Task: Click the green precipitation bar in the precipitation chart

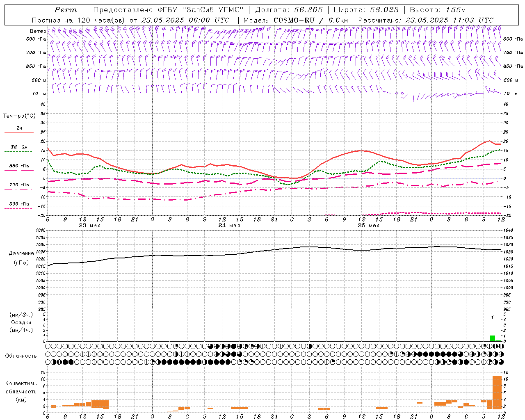Action: pos(492,338)
